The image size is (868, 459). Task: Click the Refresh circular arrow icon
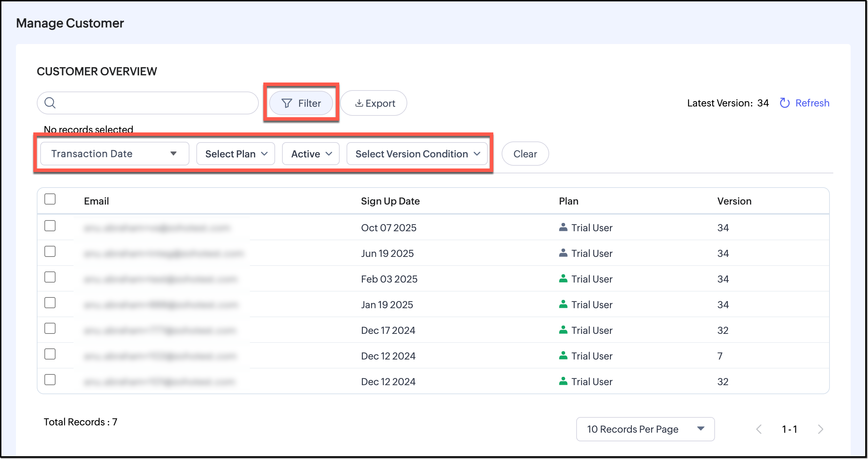pos(784,103)
